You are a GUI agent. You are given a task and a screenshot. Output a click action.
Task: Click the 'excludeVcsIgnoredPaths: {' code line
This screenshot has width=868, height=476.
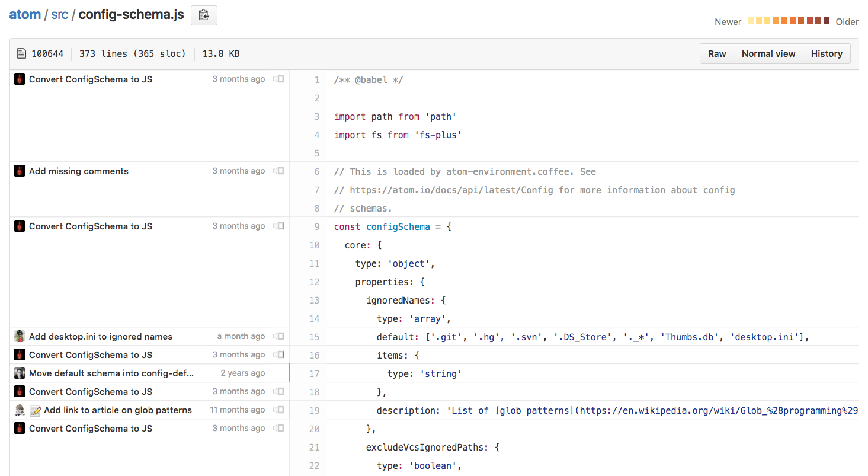433,447
